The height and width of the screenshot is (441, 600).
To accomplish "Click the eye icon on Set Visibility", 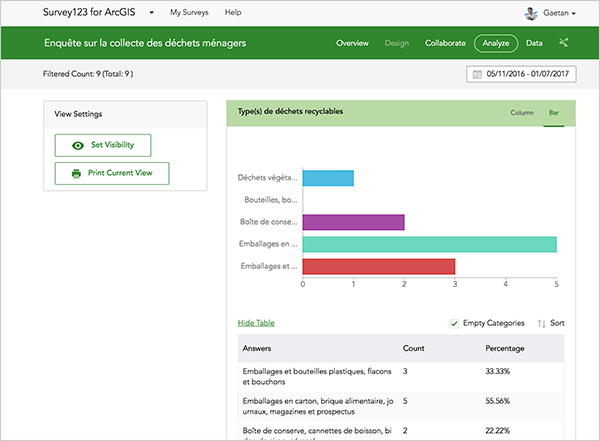I will point(77,145).
